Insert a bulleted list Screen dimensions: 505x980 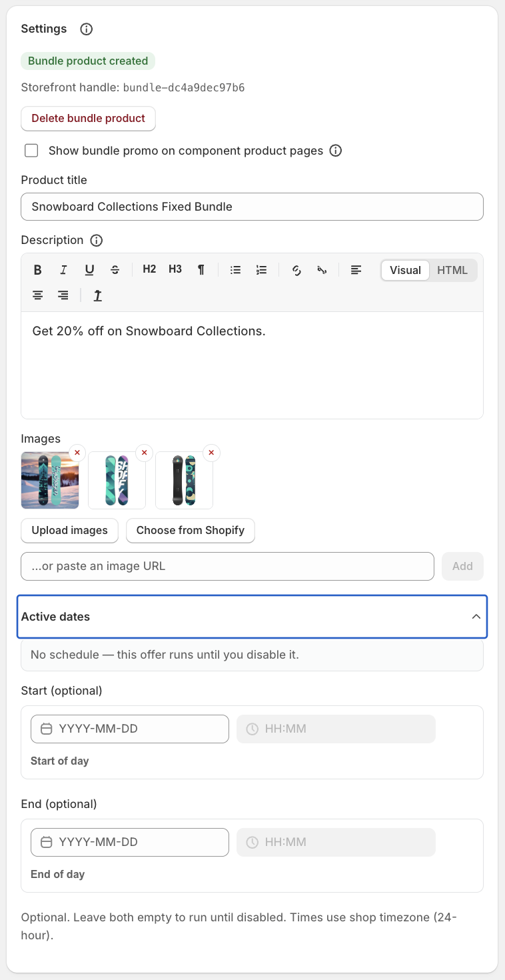[235, 270]
